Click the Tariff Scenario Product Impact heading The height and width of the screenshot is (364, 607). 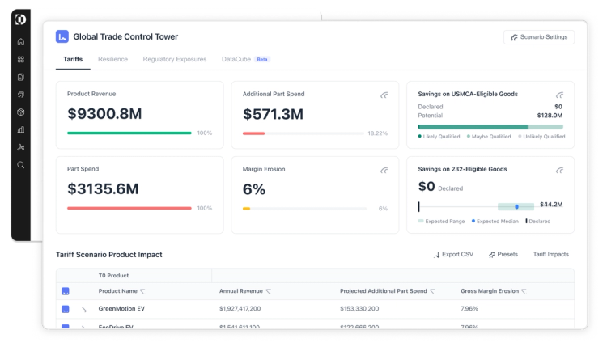108,255
